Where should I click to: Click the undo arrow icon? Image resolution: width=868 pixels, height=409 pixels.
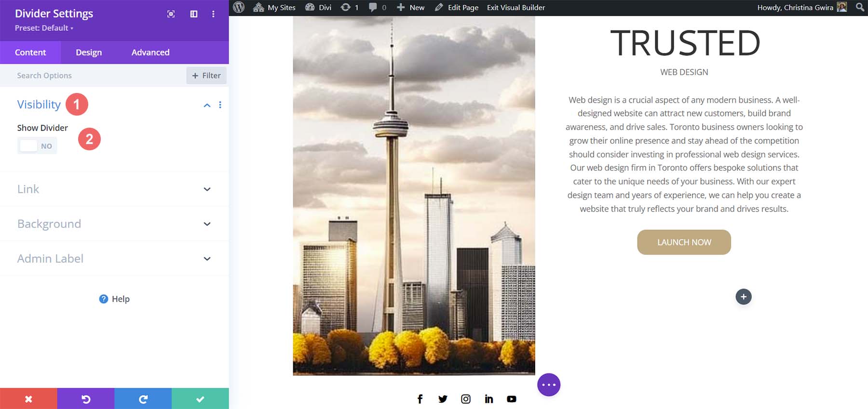tap(86, 399)
